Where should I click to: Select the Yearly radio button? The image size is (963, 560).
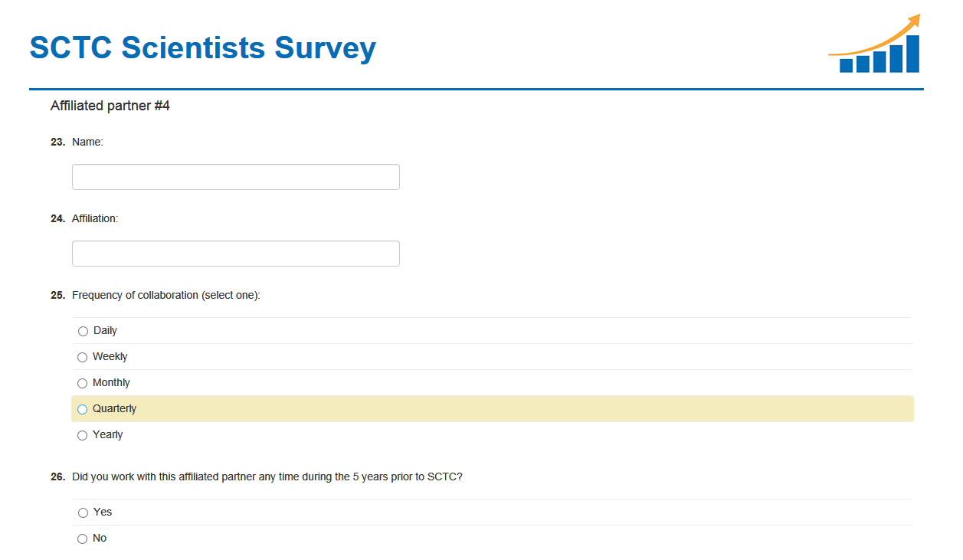point(83,435)
